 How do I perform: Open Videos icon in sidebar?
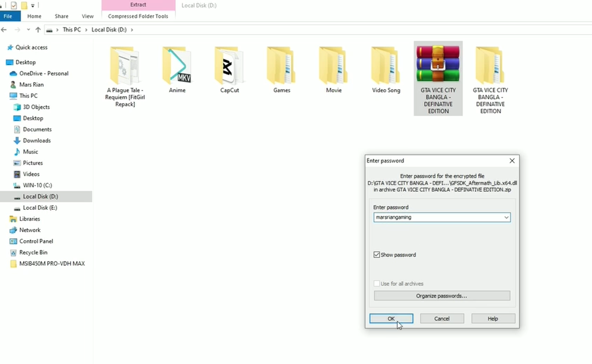coord(17,174)
